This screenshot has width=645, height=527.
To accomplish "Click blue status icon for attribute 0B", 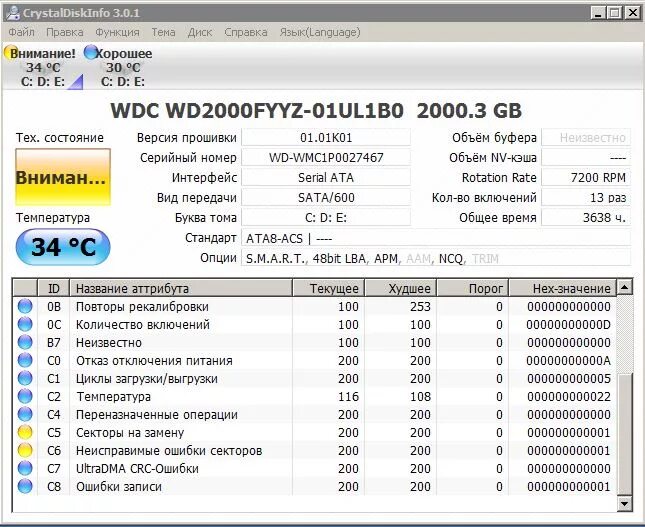I will point(25,306).
